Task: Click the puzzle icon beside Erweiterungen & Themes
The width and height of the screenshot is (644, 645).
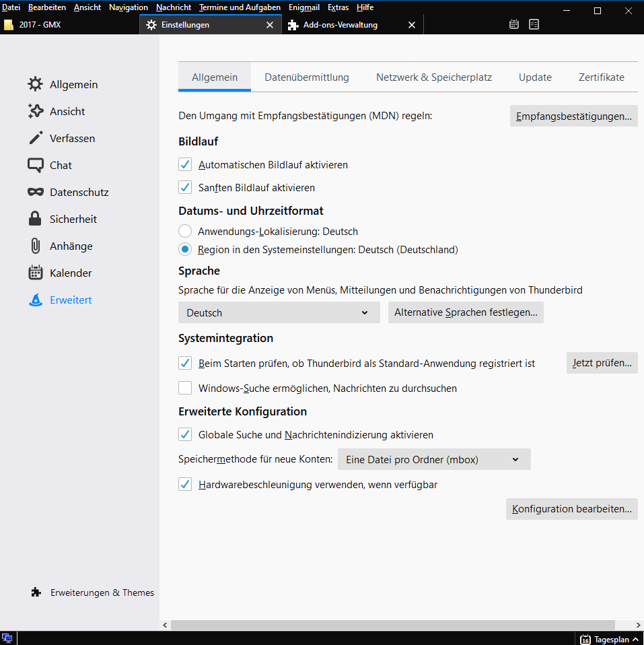Action: (36, 592)
